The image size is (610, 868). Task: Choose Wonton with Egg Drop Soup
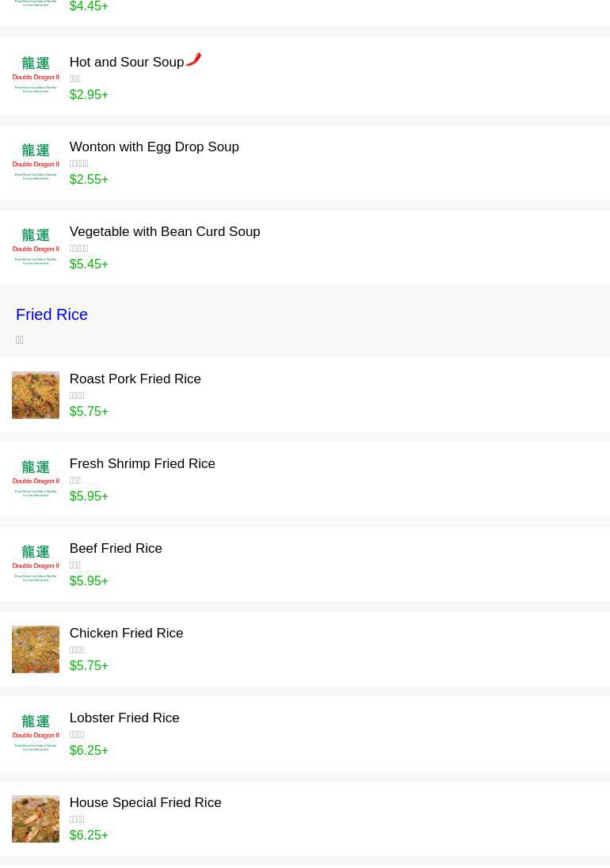pyautogui.click(x=154, y=147)
